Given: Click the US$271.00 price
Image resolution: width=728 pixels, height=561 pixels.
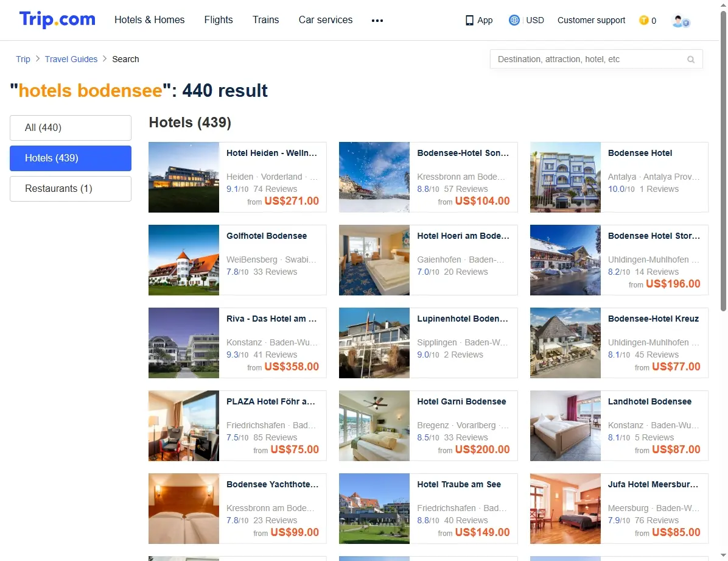Looking at the screenshot, I should coord(292,201).
